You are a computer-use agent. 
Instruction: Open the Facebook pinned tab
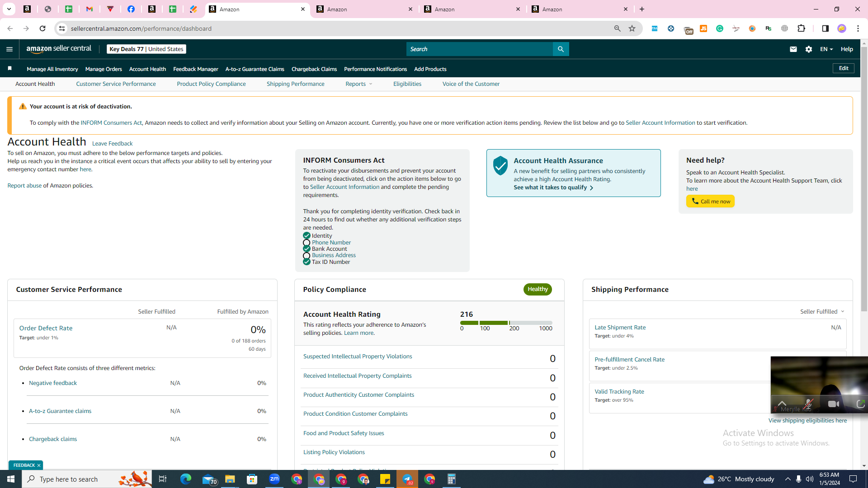tap(131, 9)
